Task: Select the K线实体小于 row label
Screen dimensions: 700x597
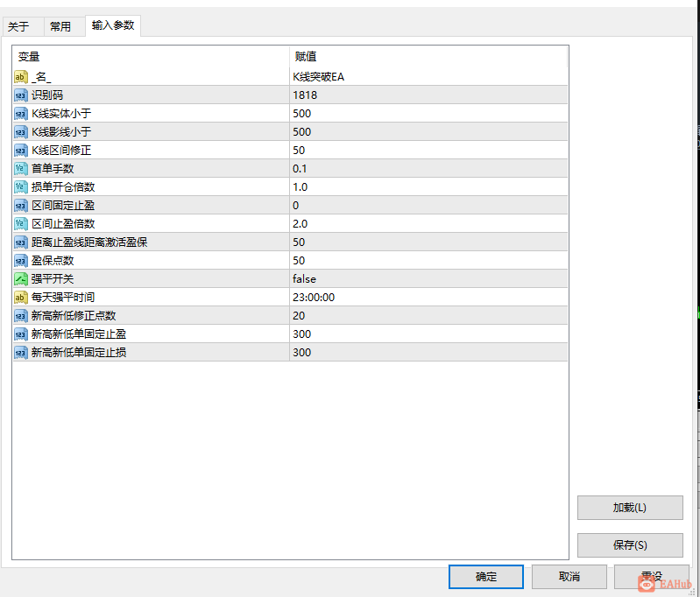Action: [61, 113]
